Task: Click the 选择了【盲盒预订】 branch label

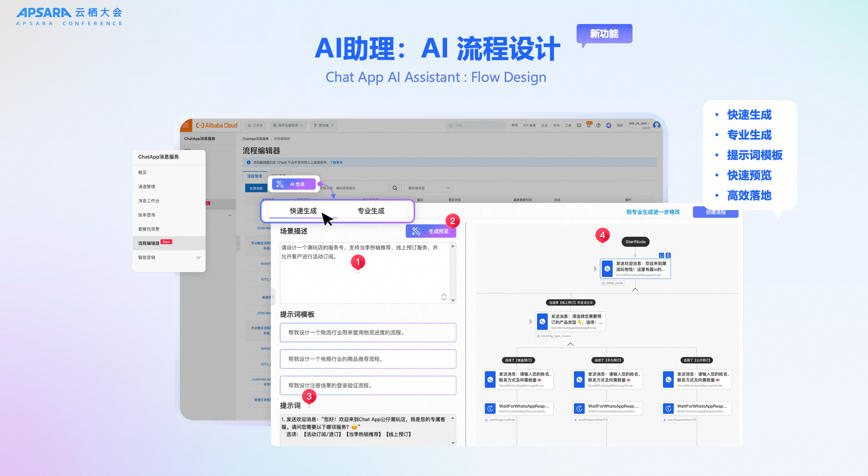Action: pyautogui.click(x=518, y=360)
